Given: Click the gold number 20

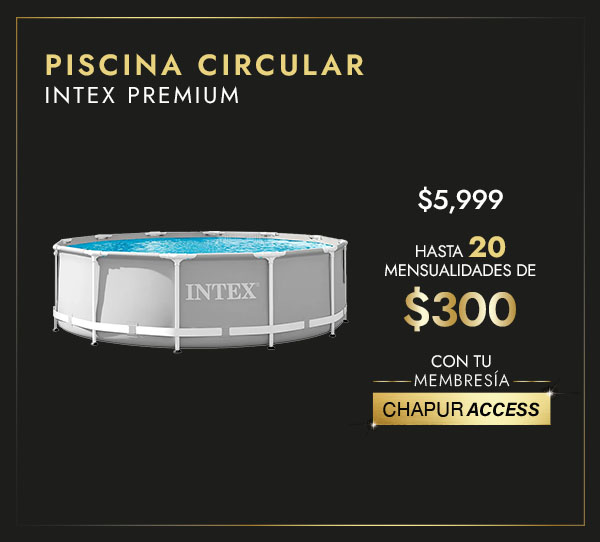Looking at the screenshot, I should tap(487, 248).
